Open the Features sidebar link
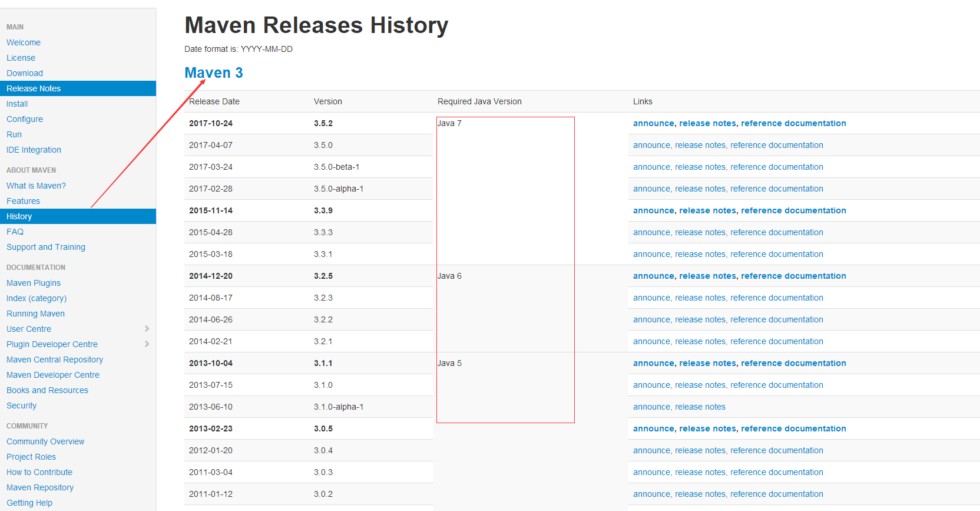Viewport: 980px width, 511px height. tap(23, 201)
